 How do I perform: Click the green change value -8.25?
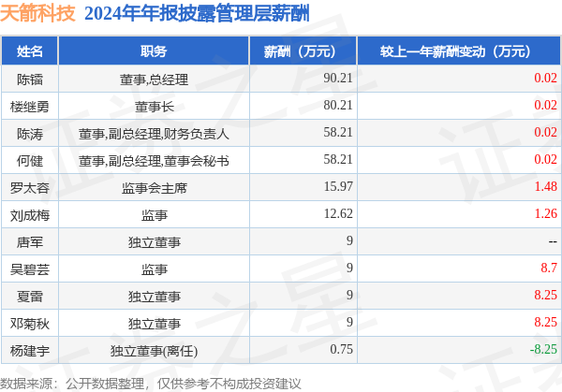tap(543, 350)
